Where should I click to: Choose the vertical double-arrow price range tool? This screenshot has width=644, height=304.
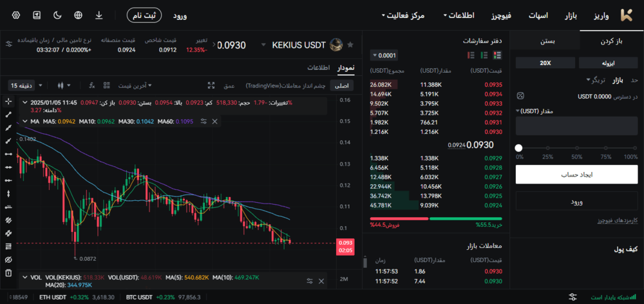[8, 193]
